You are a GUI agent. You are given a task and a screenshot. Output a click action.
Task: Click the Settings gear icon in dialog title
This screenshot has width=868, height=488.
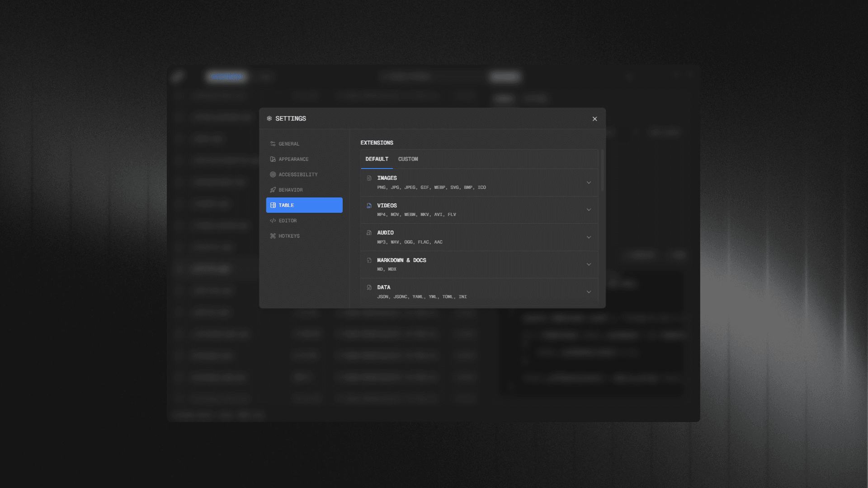[x=269, y=118]
